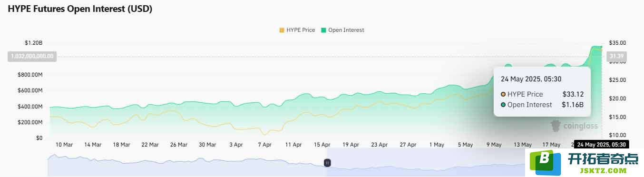Select the 1 May date tick
The width and height of the screenshot is (644, 177).
click(x=436, y=145)
